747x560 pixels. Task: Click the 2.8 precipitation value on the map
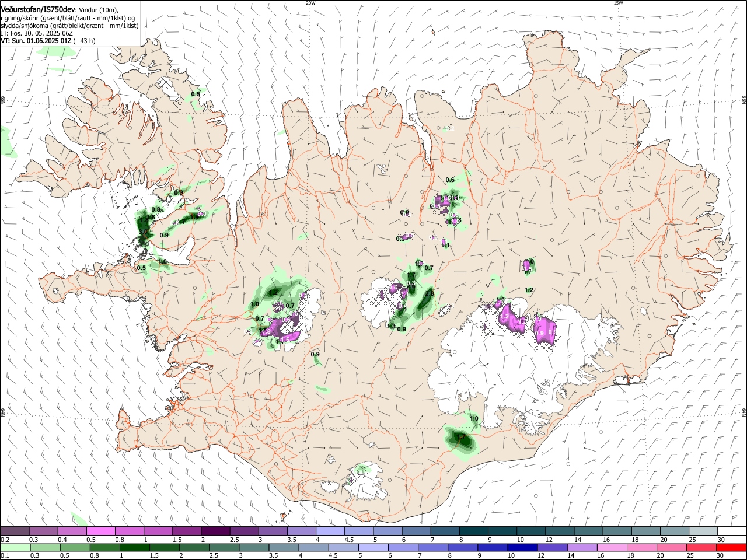pos(430,293)
